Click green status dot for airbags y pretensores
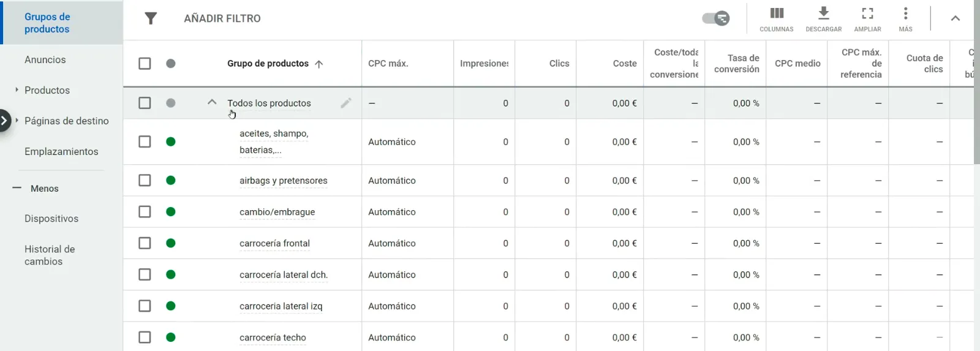The image size is (980, 351). 171,180
